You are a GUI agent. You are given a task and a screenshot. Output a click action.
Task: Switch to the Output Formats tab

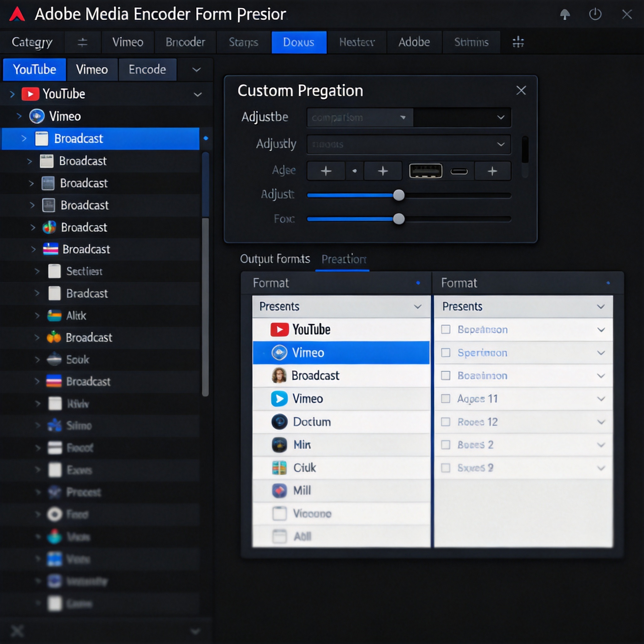(275, 259)
